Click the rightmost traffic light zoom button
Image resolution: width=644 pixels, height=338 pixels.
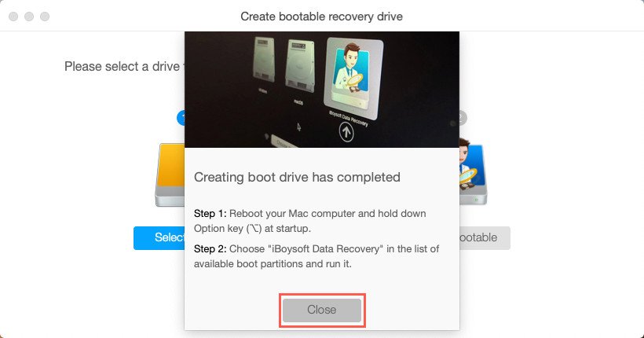[x=45, y=17]
